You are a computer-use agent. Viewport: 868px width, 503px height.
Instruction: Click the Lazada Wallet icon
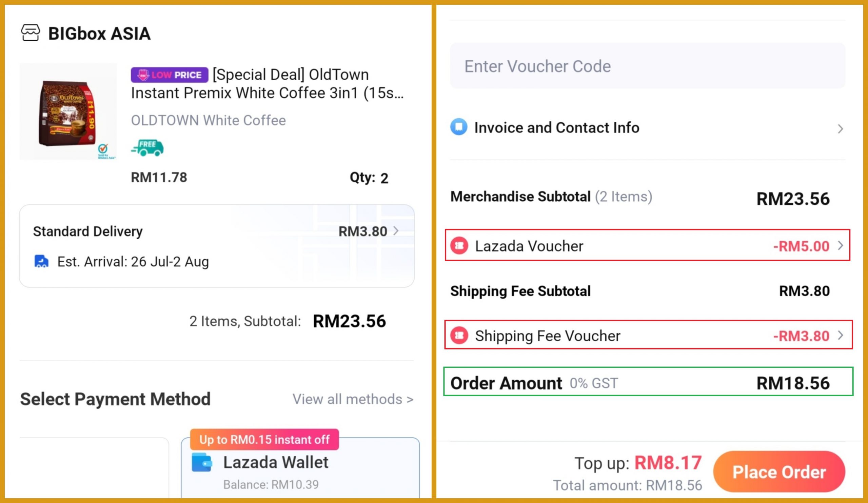coord(201,462)
